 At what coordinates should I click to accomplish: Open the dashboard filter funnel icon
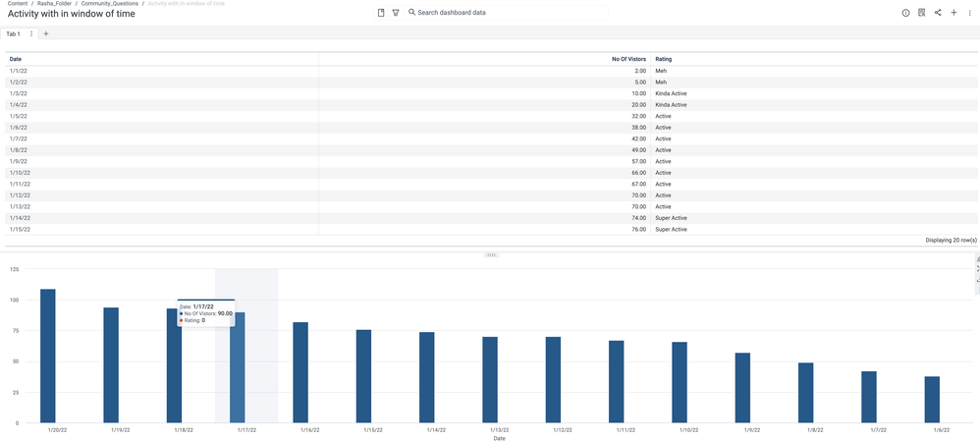tap(396, 13)
